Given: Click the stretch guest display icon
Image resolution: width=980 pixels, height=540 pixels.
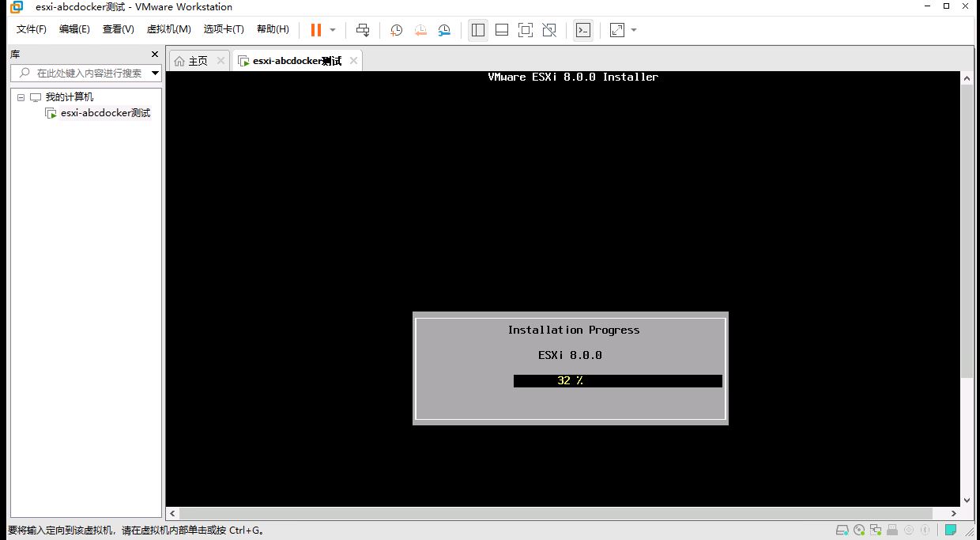Looking at the screenshot, I should [x=617, y=30].
